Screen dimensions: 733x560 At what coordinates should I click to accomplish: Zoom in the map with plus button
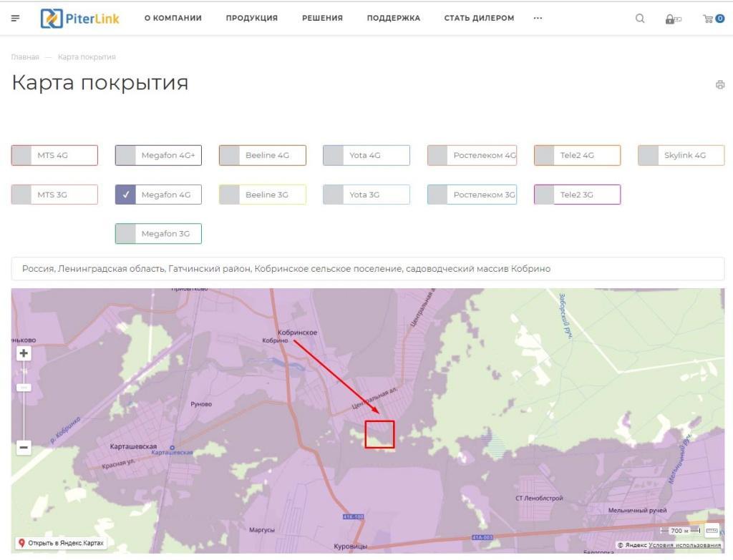coord(24,353)
